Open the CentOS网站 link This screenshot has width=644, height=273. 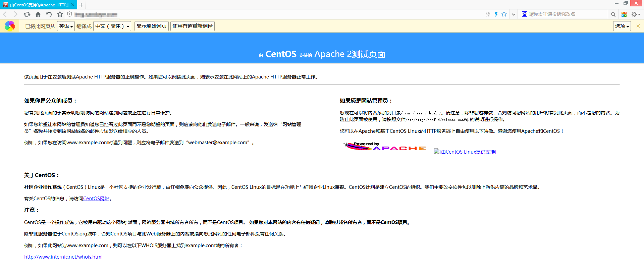96,199
